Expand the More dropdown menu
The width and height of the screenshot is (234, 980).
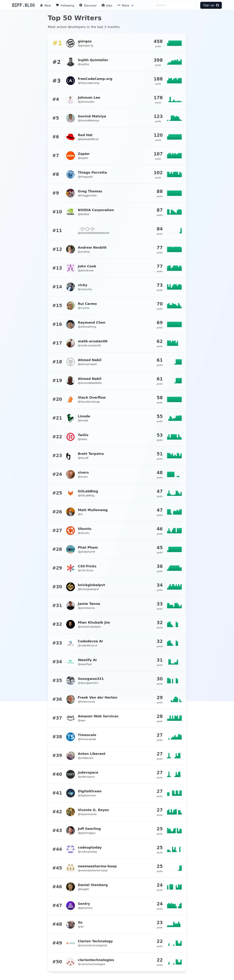(125, 5)
